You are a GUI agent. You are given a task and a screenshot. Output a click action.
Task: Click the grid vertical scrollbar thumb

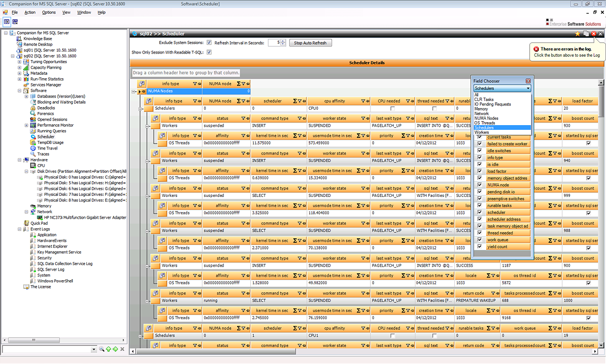coord(601,101)
